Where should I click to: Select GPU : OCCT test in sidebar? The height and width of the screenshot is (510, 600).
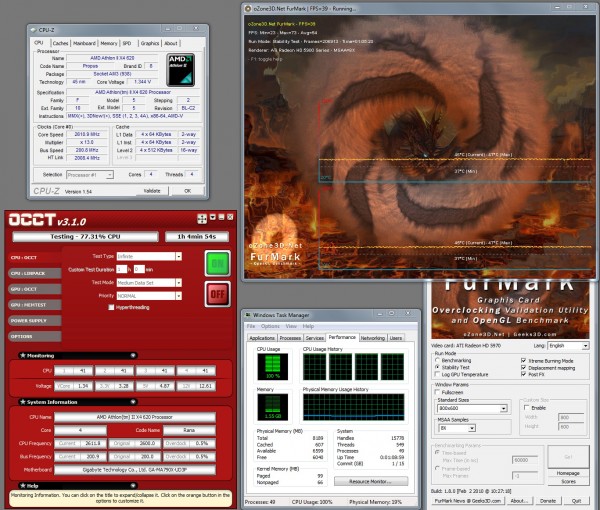coord(34,289)
